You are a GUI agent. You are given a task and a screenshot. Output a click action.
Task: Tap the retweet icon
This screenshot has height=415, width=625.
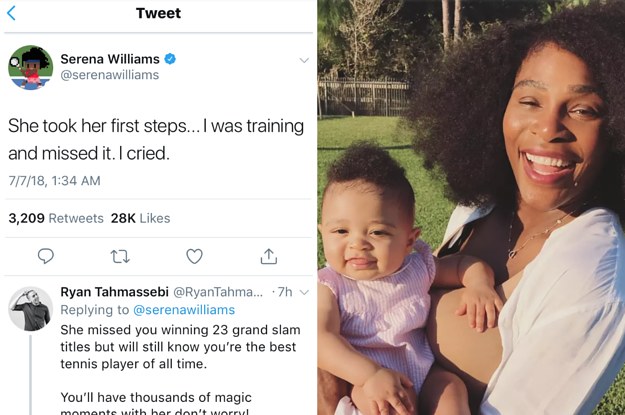121,257
